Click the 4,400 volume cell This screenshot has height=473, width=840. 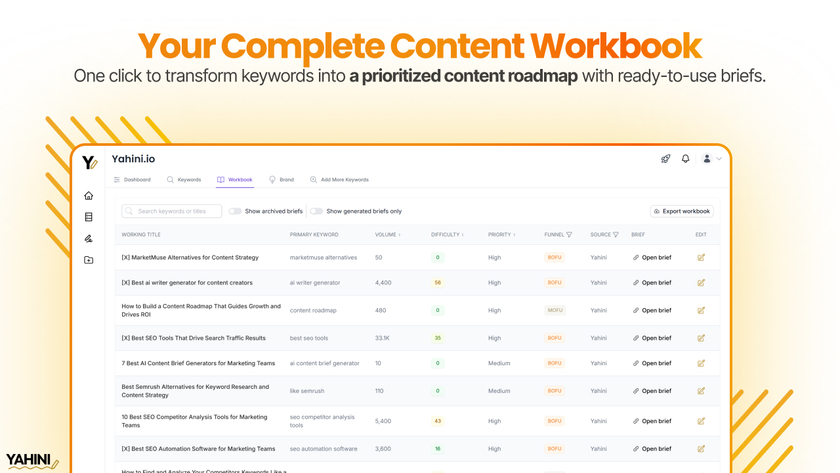(383, 283)
